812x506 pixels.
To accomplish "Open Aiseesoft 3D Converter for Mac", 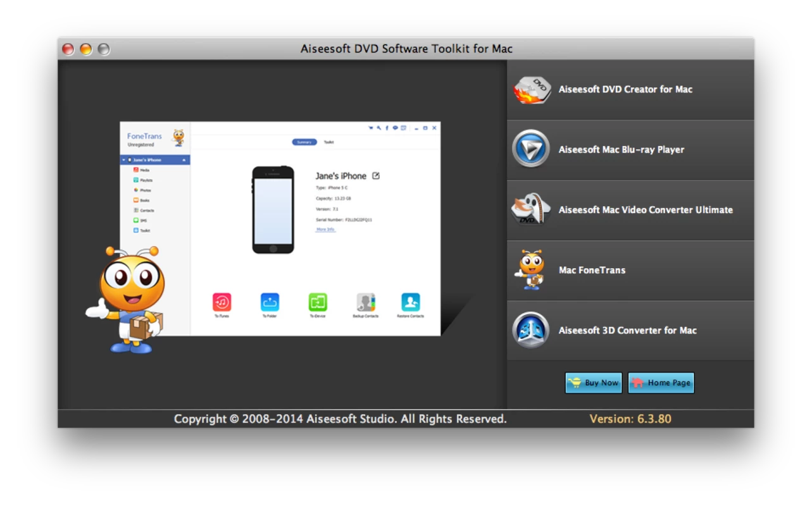I will click(630, 330).
